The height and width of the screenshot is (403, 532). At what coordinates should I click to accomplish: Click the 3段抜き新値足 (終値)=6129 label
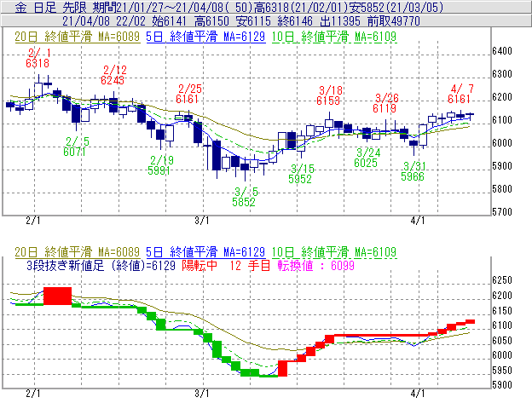click(101, 265)
